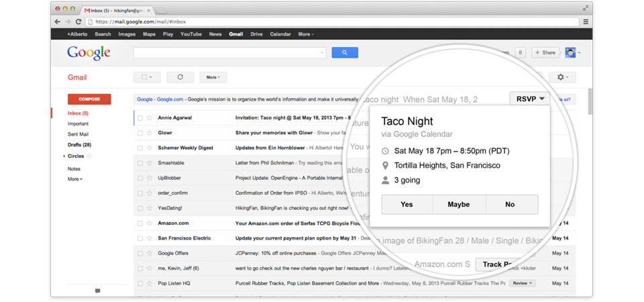The width and height of the screenshot is (644, 302).
Task: Click the inbox vertical scrollbar
Action: pos(590,101)
